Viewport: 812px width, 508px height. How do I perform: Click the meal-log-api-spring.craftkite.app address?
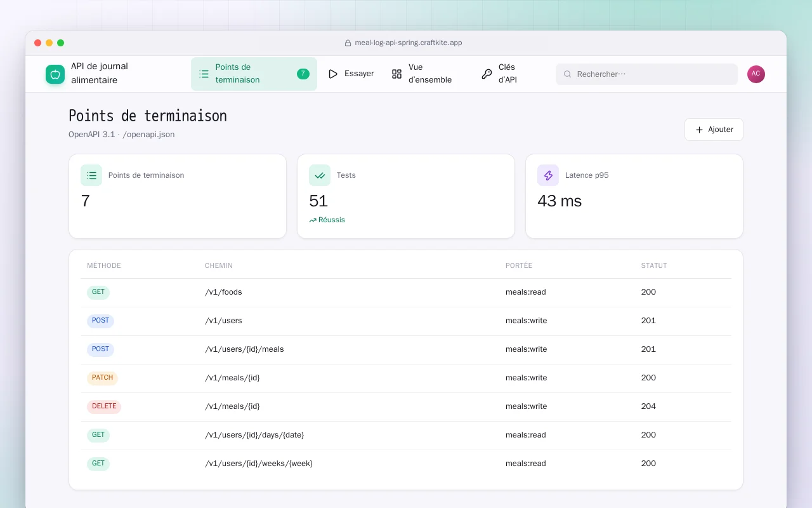coord(409,43)
